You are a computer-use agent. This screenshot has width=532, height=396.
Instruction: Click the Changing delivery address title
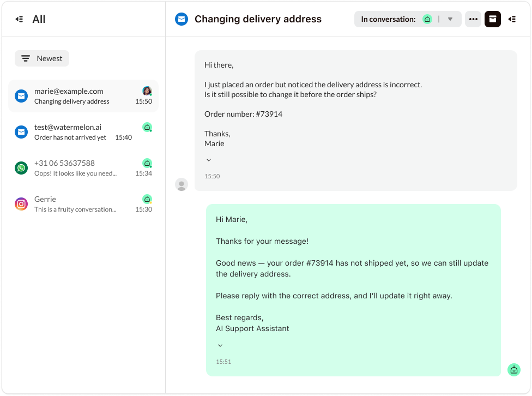click(x=258, y=19)
